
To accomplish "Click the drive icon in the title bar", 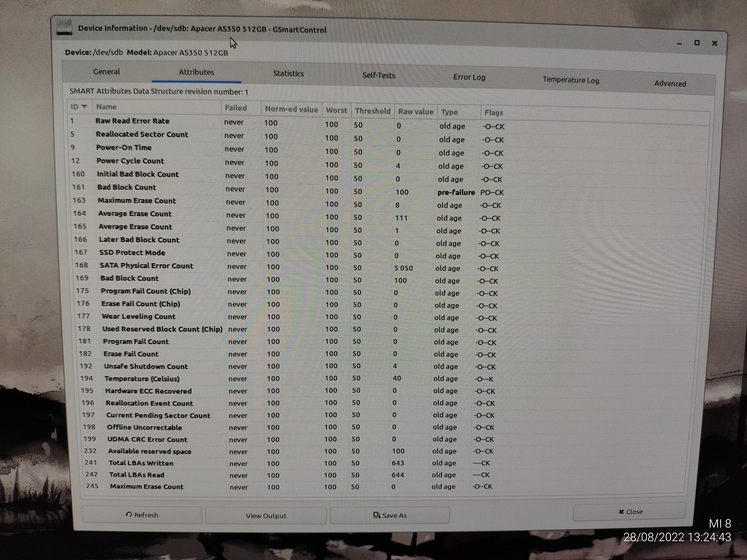I will 64,27.
